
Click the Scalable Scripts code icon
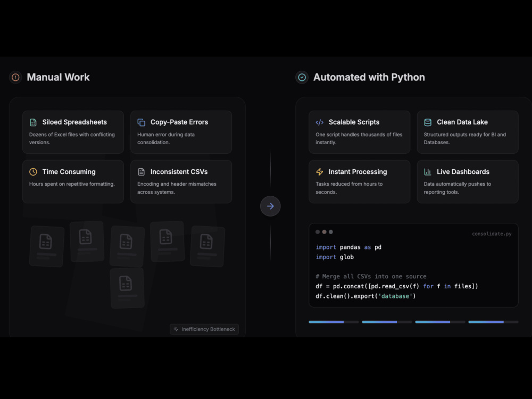[x=319, y=122]
